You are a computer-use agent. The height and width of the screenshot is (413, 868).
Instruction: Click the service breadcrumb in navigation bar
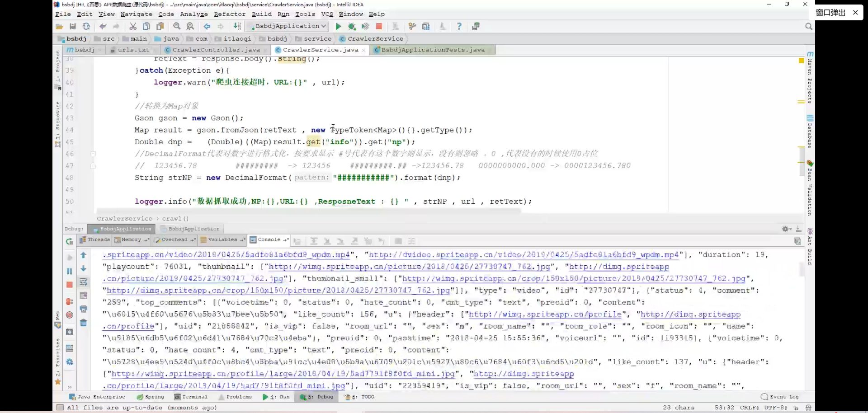(x=313, y=38)
